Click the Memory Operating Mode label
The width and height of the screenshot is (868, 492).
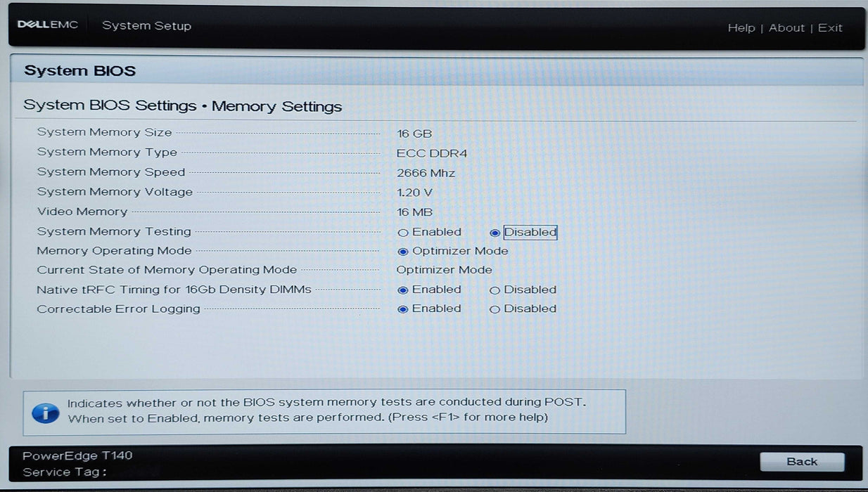(114, 251)
